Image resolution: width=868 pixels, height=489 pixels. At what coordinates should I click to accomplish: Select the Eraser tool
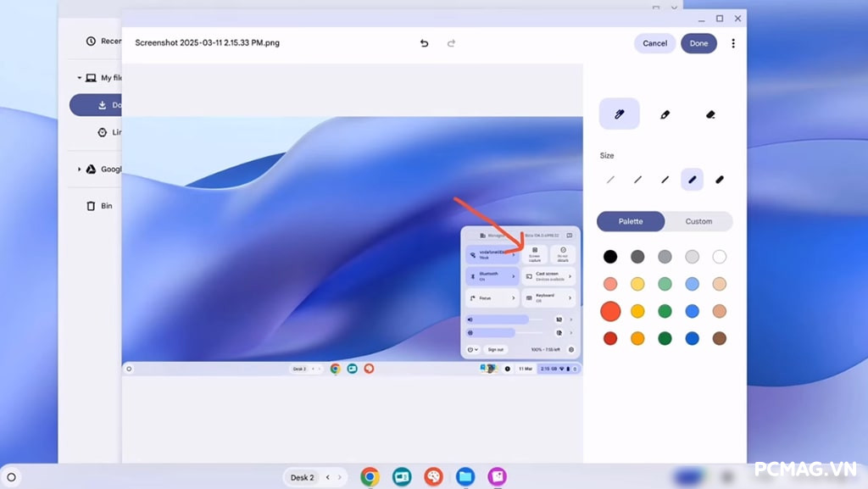710,113
